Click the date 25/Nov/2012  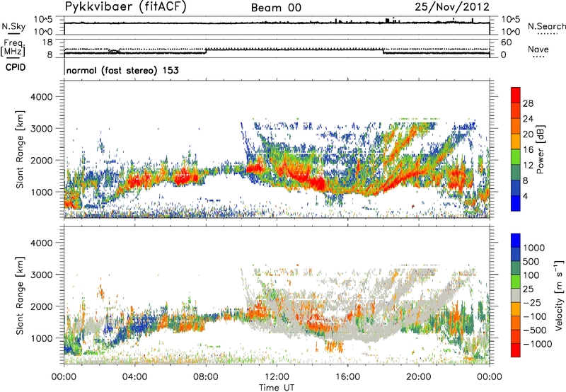pyautogui.click(x=452, y=7)
